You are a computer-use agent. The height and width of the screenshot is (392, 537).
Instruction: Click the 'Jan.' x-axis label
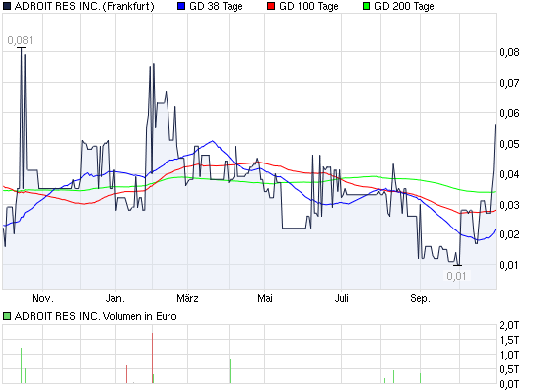115,298
